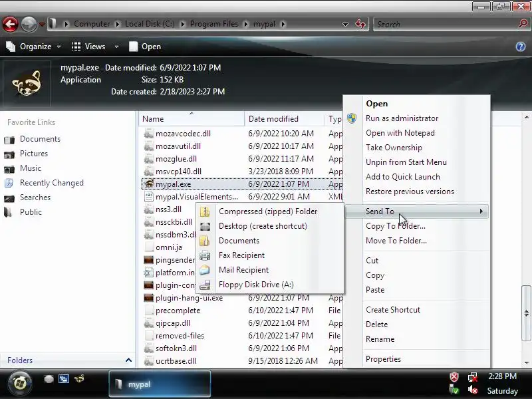
Task: Open Pictures favorite link
Action: pyautogui.click(x=34, y=154)
